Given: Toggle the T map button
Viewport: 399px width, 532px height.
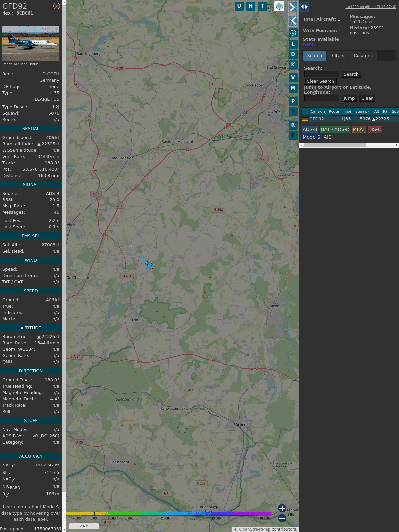Looking at the screenshot, I should coord(263,6).
